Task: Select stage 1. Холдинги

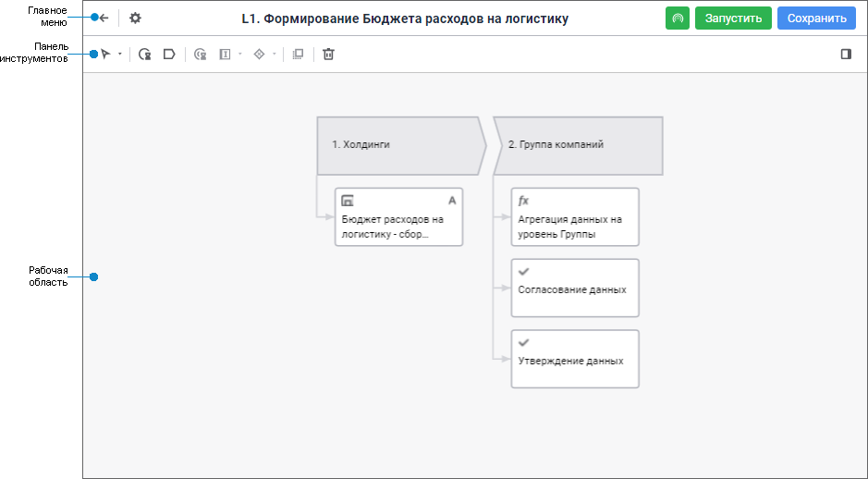Action: coord(401,145)
